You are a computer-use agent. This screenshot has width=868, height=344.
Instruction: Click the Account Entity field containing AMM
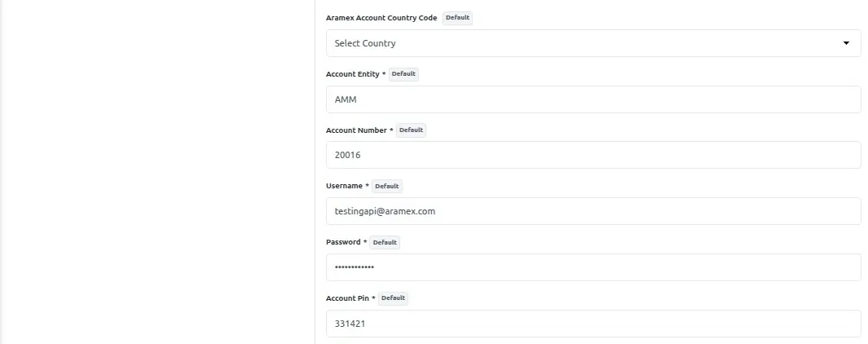click(x=593, y=99)
